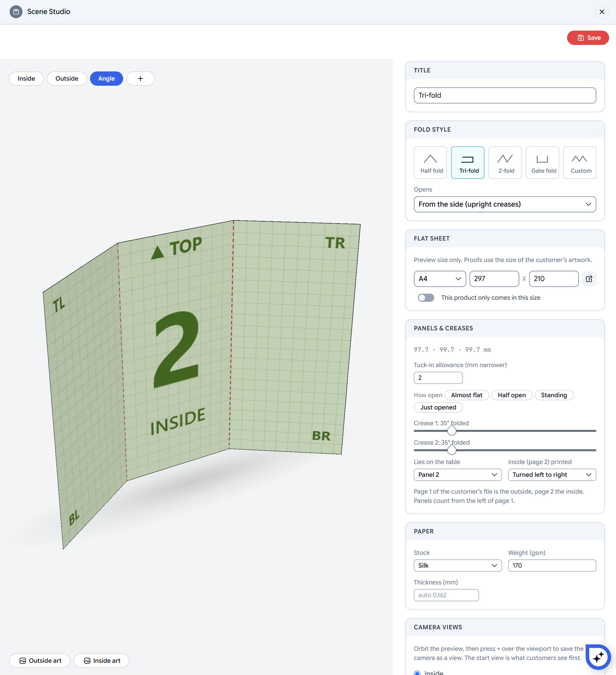Viewport: 616px width, 675px height.
Task: Apply the Standing preset
Action: click(x=554, y=395)
